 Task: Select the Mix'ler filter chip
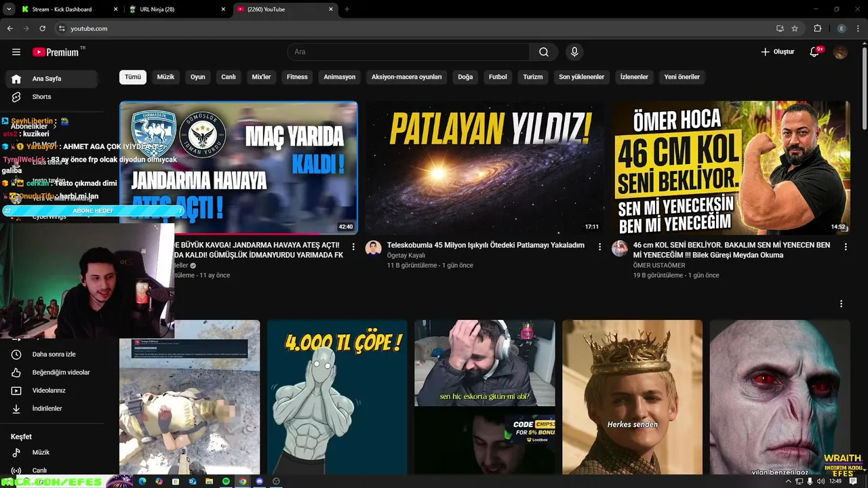(261, 77)
